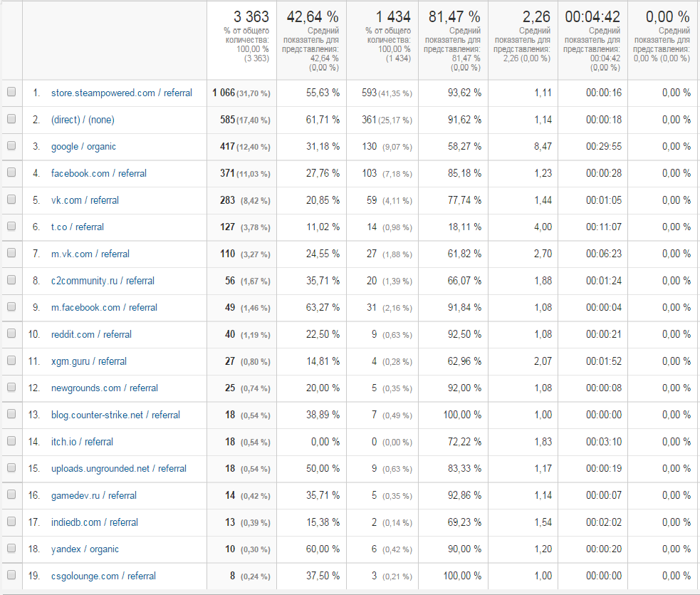
Task: Click gamedev.ru / referral source link
Action: click(93, 495)
